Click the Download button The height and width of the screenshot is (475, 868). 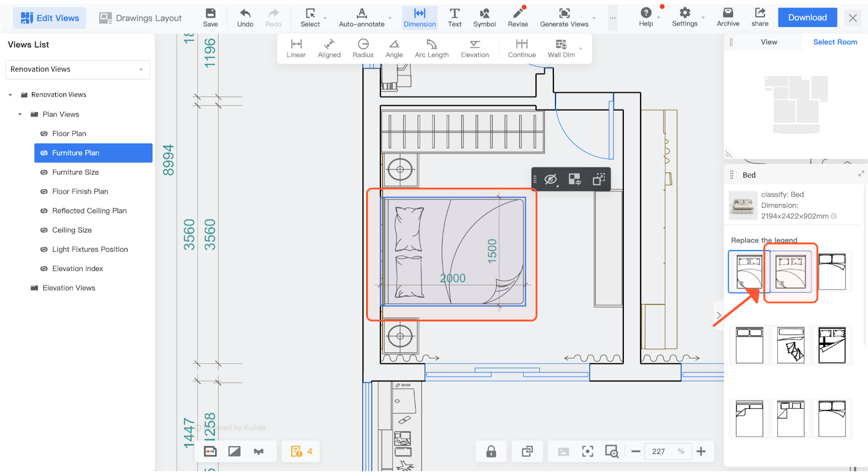(807, 17)
